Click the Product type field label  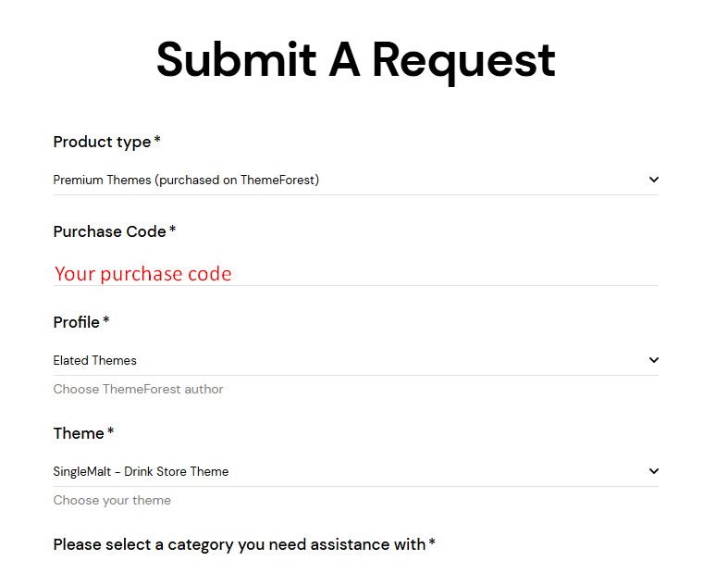pos(102,142)
